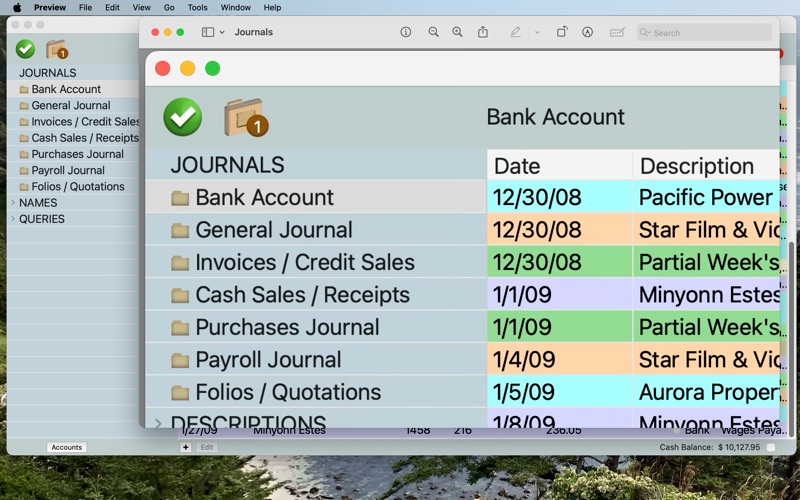800x500 pixels.
Task: Select Payroll Journal in background sidebar
Action: click(x=72, y=170)
